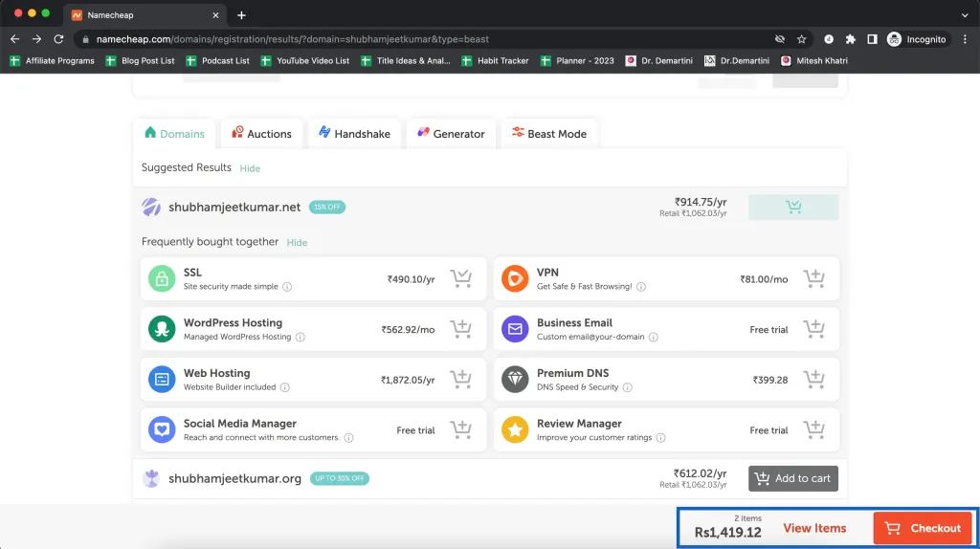Click the green SSL lock icon

(x=162, y=278)
